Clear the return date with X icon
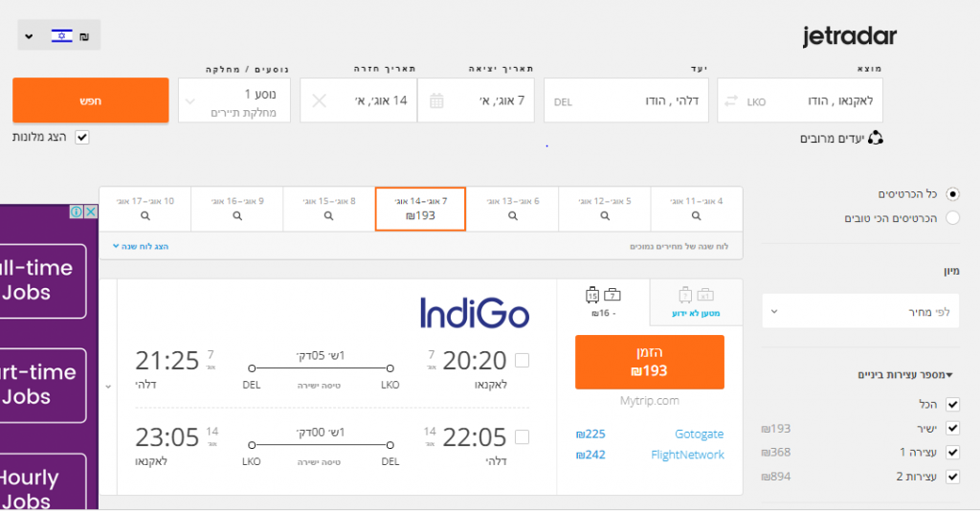The height and width of the screenshot is (512, 980). coord(320,100)
